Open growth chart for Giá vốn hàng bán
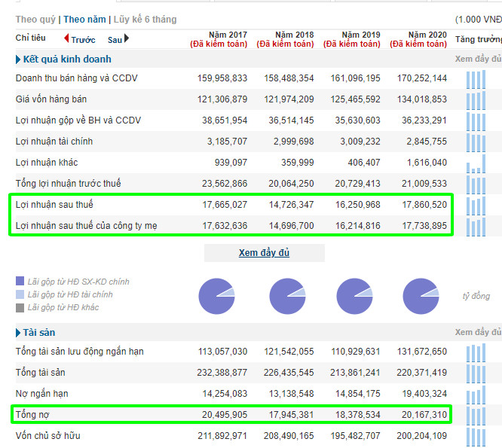Image resolution: width=502 pixels, height=448 pixels. tap(476, 100)
